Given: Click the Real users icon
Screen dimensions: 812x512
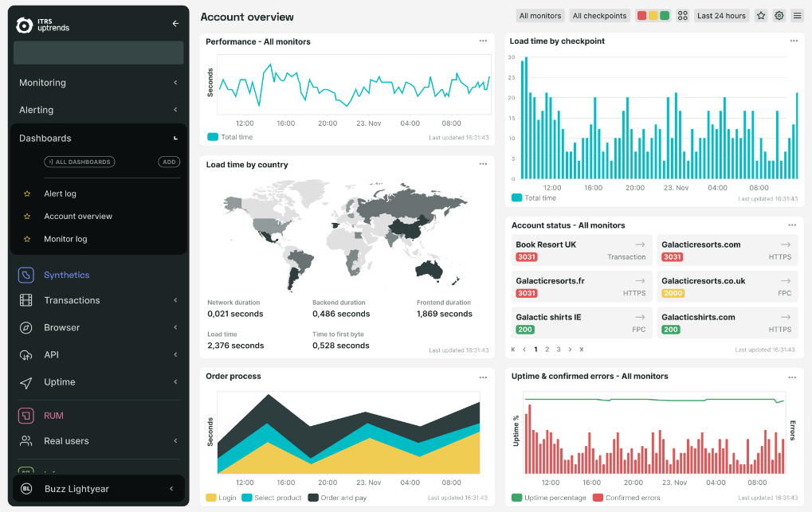Looking at the screenshot, I should [x=25, y=440].
